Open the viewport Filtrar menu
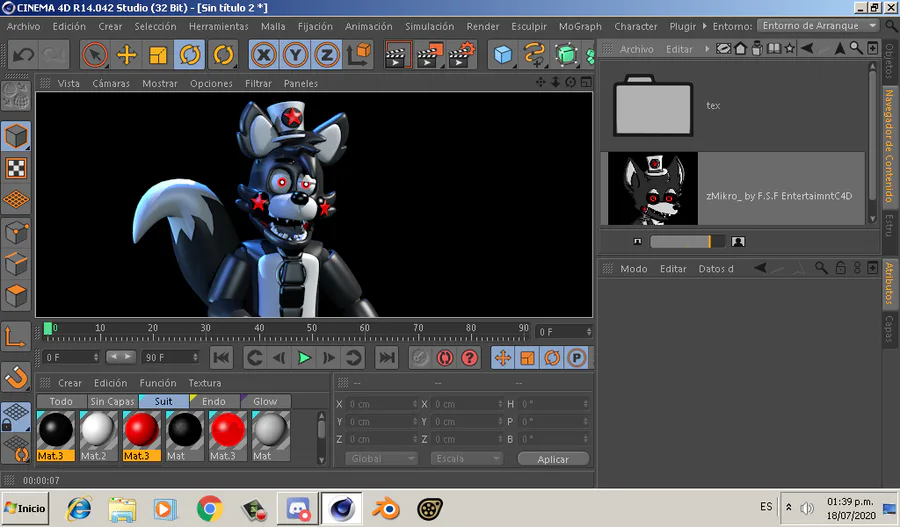 (258, 83)
